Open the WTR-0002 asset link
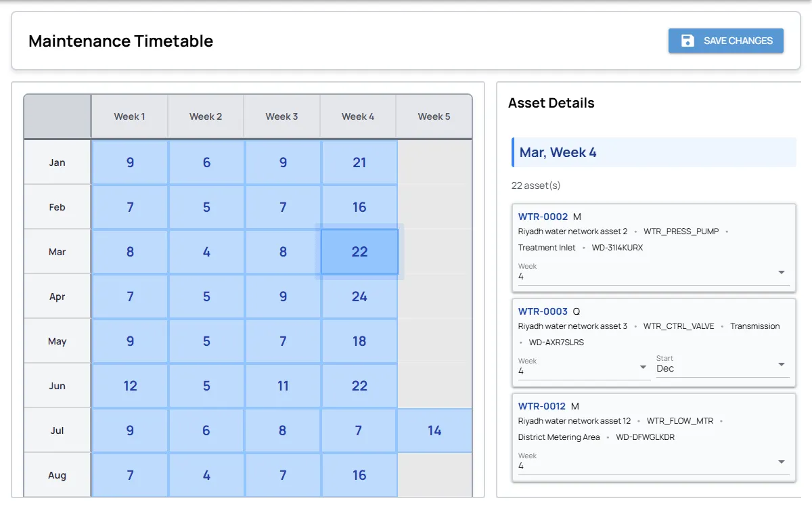The width and height of the screenshot is (812, 509). [543, 217]
